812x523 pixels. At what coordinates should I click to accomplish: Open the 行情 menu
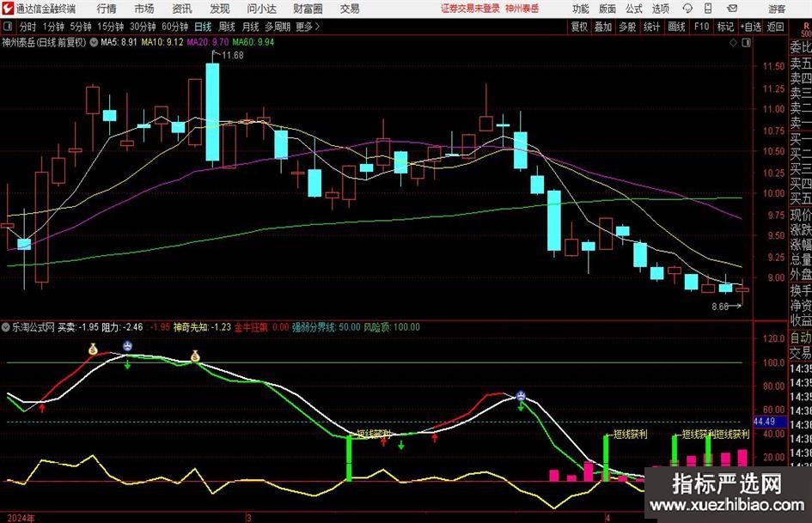107,9
